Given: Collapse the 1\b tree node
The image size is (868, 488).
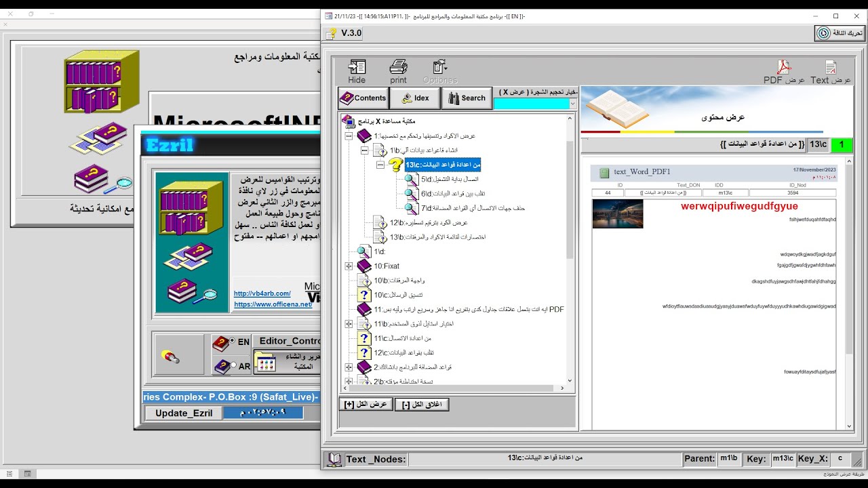Looking at the screenshot, I should [365, 150].
